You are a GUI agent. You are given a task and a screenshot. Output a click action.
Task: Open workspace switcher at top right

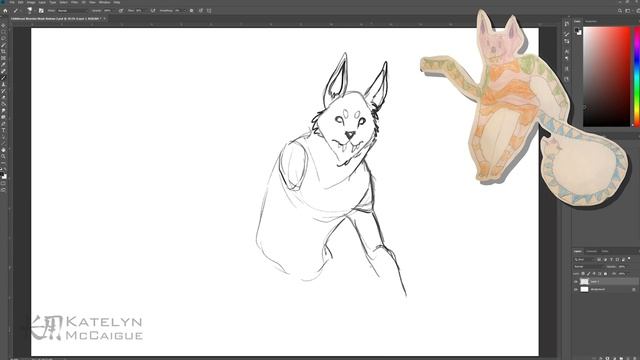[628, 11]
